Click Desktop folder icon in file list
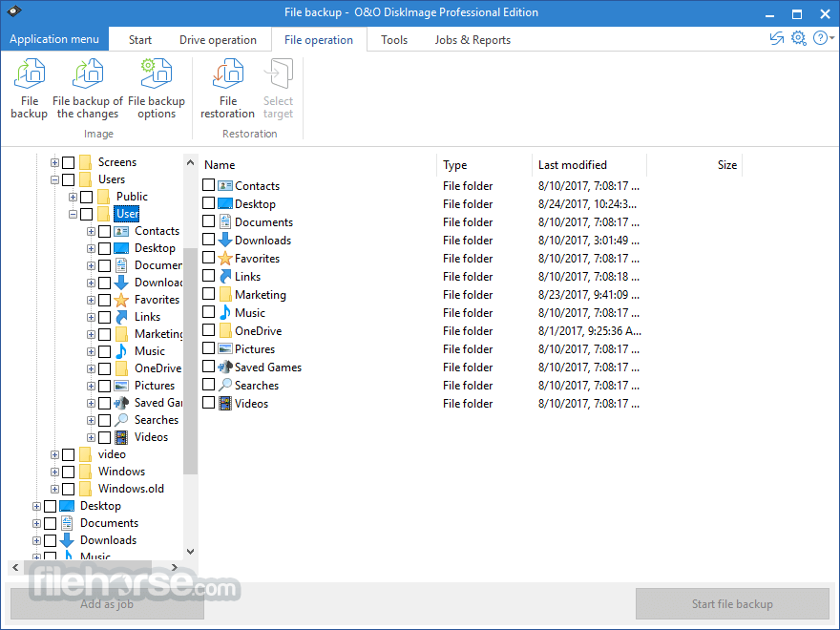 coord(225,204)
